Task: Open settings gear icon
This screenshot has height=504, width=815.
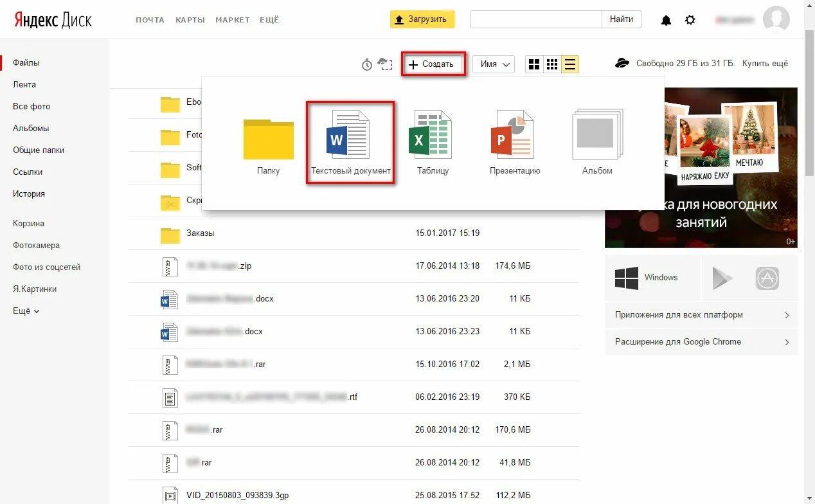Action: point(690,20)
